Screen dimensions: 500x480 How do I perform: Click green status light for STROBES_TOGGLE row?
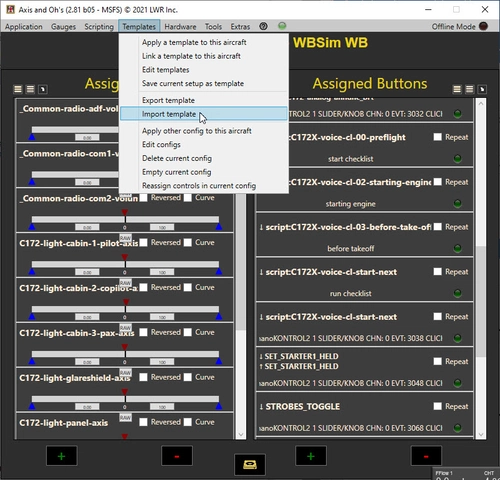(x=458, y=428)
